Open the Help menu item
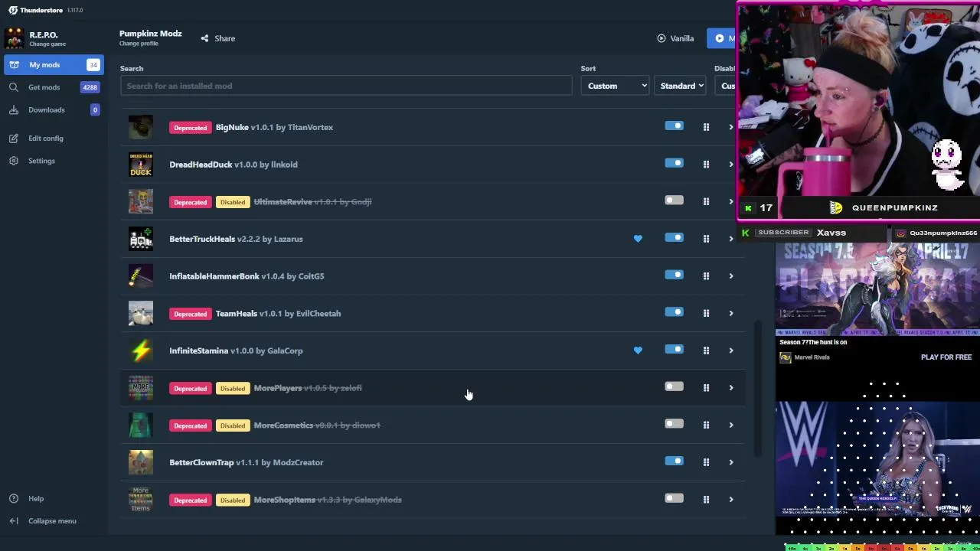This screenshot has height=551, width=980. (x=36, y=498)
